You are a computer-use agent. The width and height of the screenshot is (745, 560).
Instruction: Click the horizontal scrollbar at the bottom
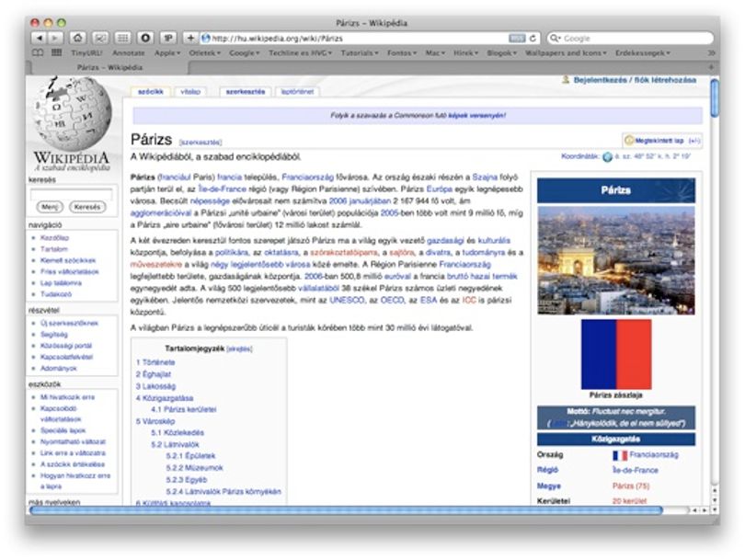[346, 510]
